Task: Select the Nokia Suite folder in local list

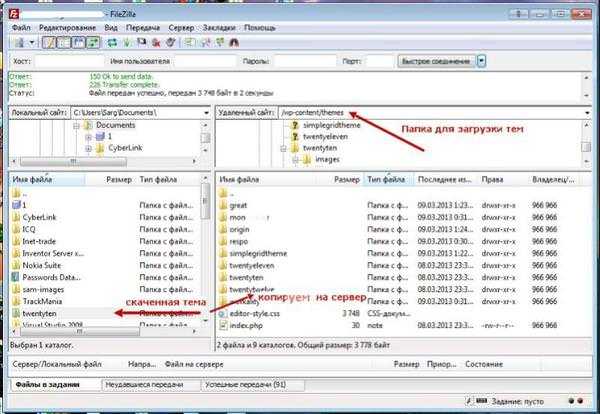Action: coord(42,265)
